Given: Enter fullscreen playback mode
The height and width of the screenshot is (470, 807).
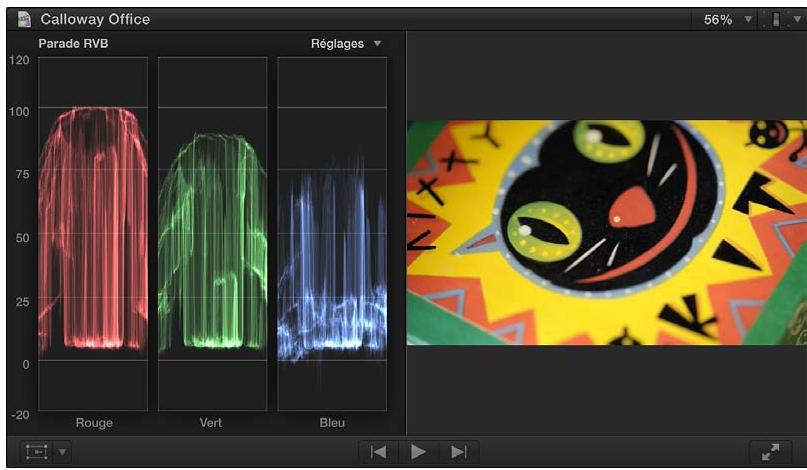Looking at the screenshot, I should tap(770, 452).
